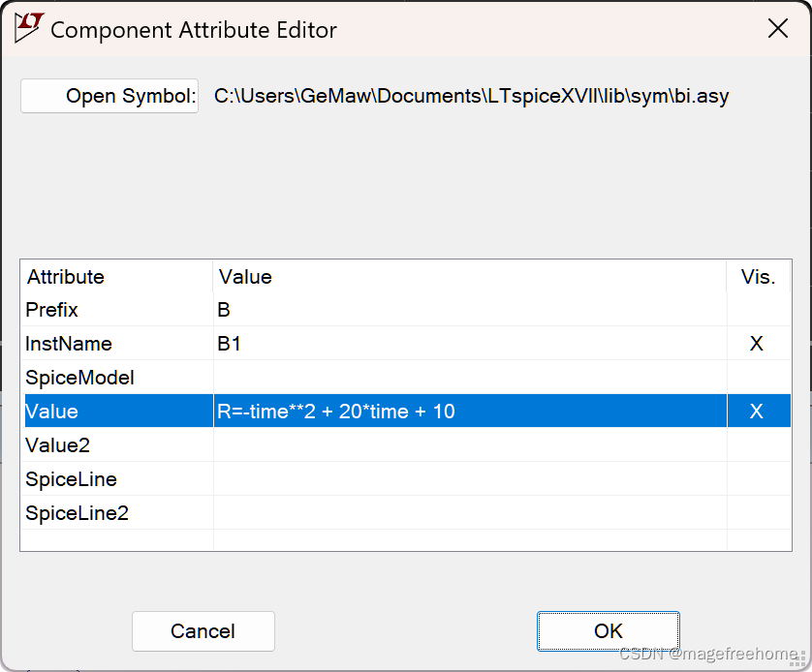The width and height of the screenshot is (812, 672).
Task: Select the SpiceLine2 attribute row
Action: pos(408,512)
